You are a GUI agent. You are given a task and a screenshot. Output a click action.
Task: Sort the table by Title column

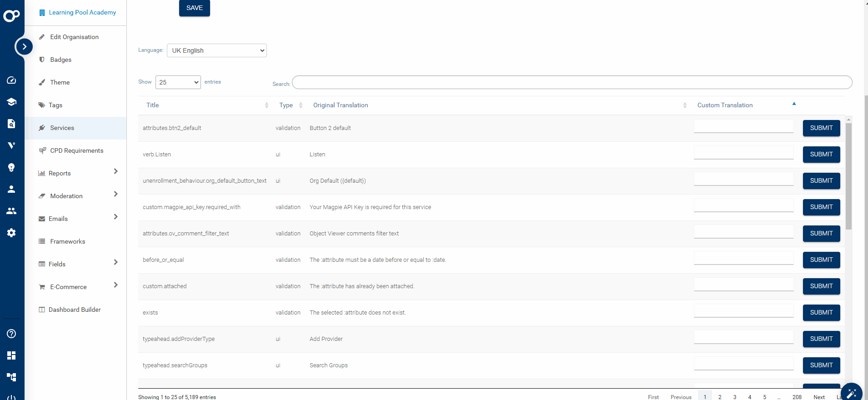(x=153, y=105)
